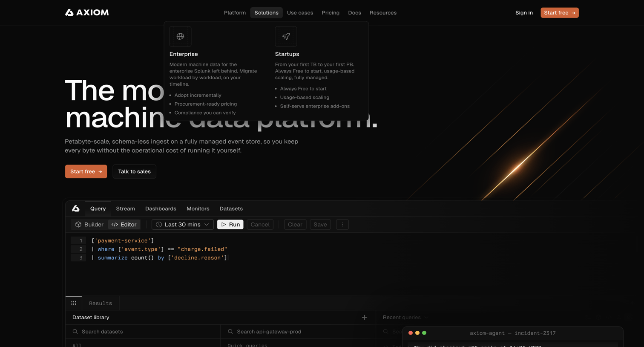
Task: Clear the query editor
Action: tap(295, 225)
